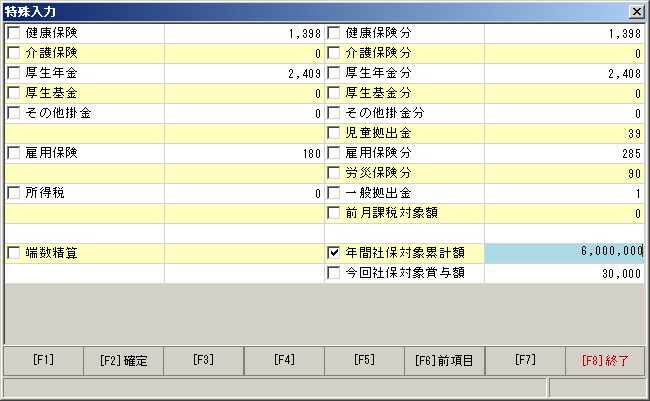
Task: Check the その他掛金 checkbox
Action: (x=14, y=112)
